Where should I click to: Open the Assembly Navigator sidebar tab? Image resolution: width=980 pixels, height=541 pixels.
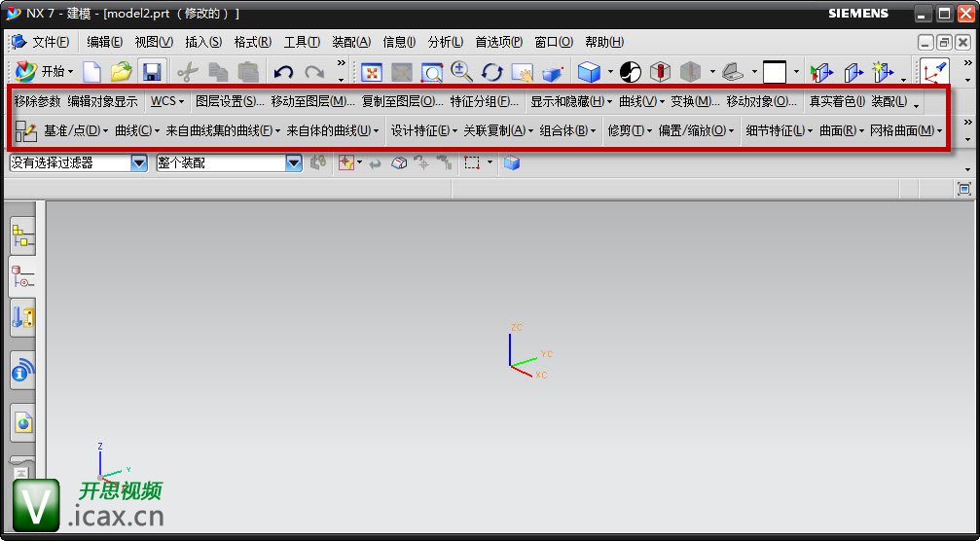(22, 237)
